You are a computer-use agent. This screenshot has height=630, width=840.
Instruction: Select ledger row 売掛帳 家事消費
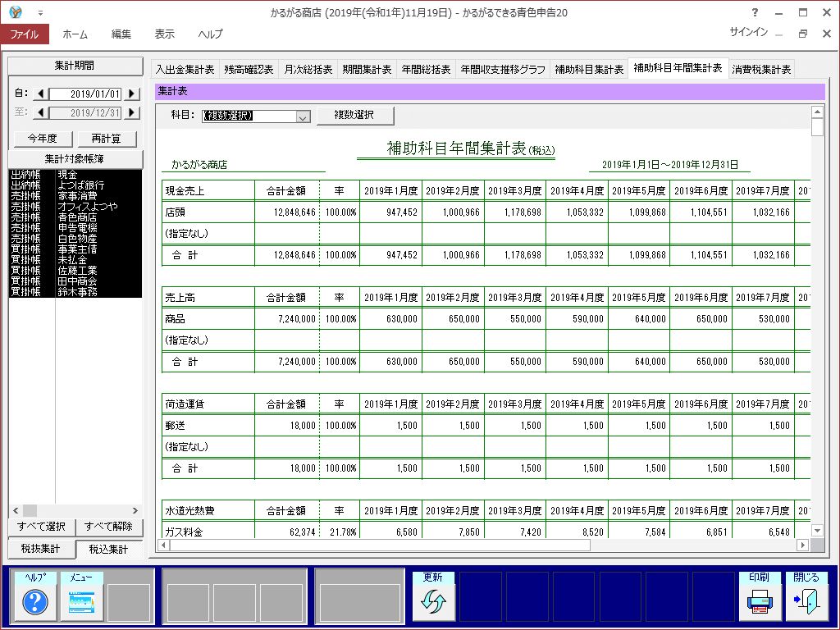click(x=75, y=196)
